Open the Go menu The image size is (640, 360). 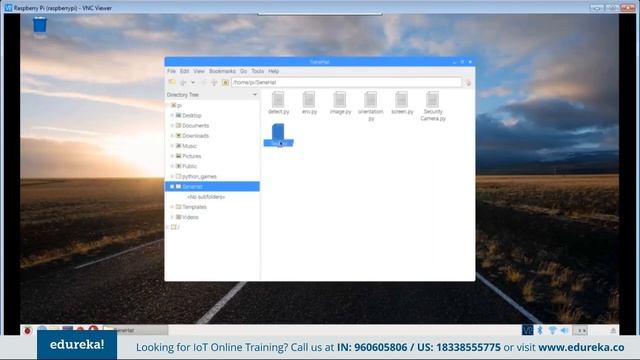(243, 71)
